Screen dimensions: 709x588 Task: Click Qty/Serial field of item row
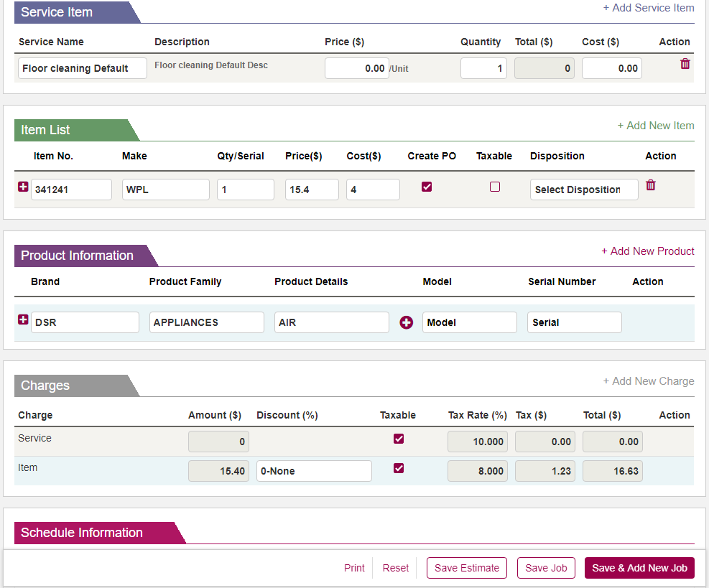pos(246,190)
